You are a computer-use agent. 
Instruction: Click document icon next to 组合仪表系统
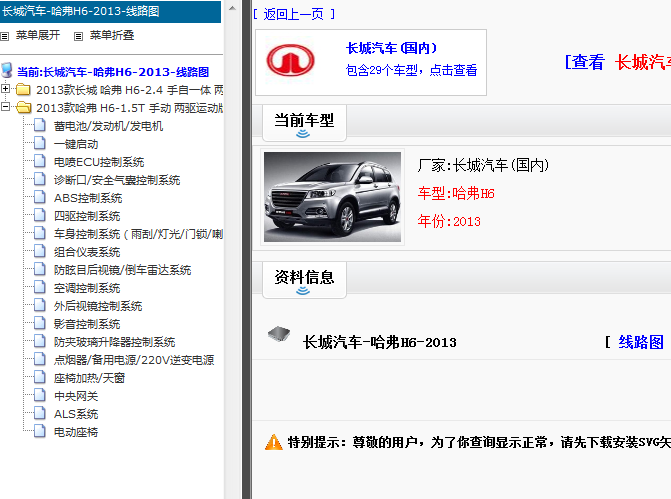[40, 251]
